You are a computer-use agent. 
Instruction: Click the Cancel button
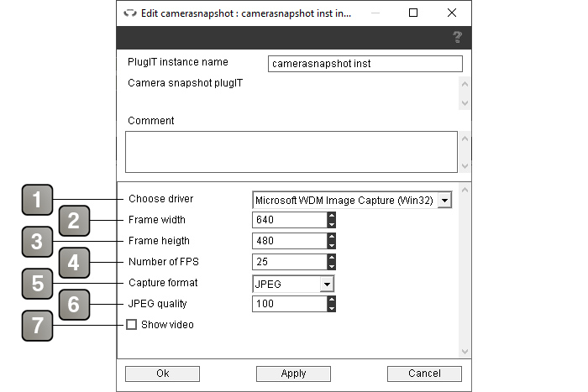[x=424, y=374]
